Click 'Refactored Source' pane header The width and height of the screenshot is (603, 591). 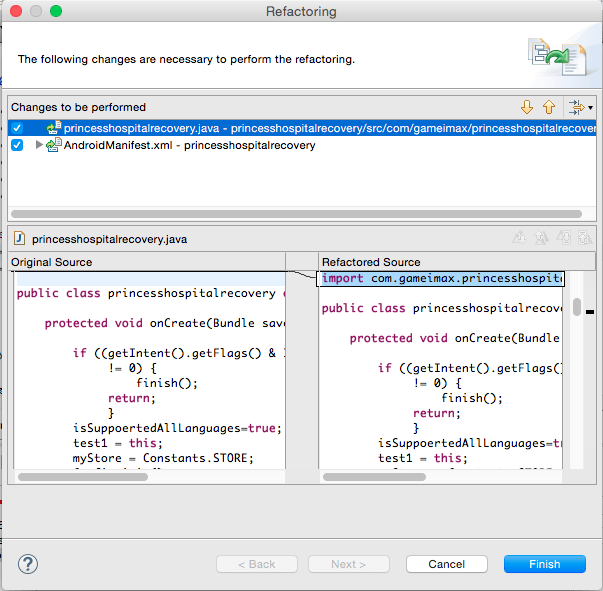pyautogui.click(x=371, y=262)
